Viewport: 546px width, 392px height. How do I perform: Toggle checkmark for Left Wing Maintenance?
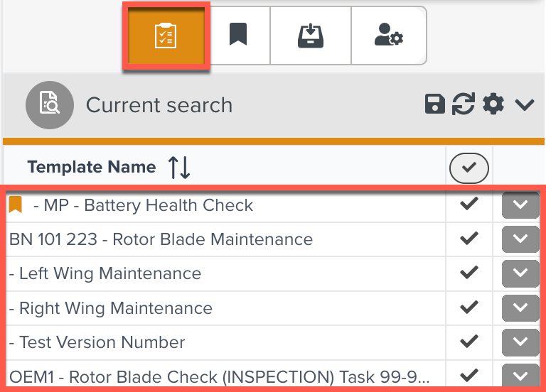pyautogui.click(x=469, y=273)
